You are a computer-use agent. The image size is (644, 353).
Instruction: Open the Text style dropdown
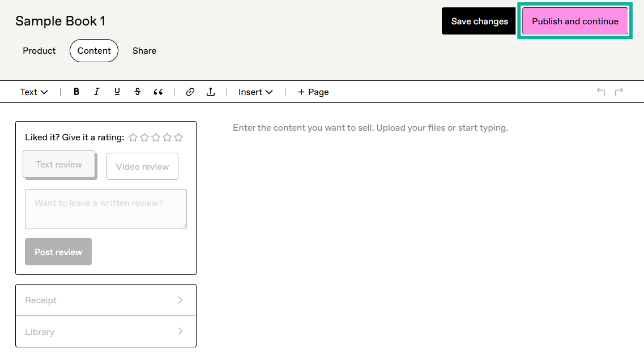pos(33,92)
